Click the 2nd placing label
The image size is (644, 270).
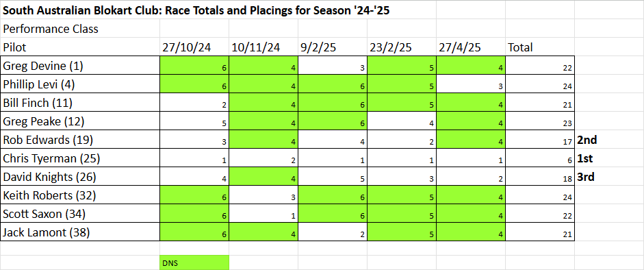click(587, 140)
